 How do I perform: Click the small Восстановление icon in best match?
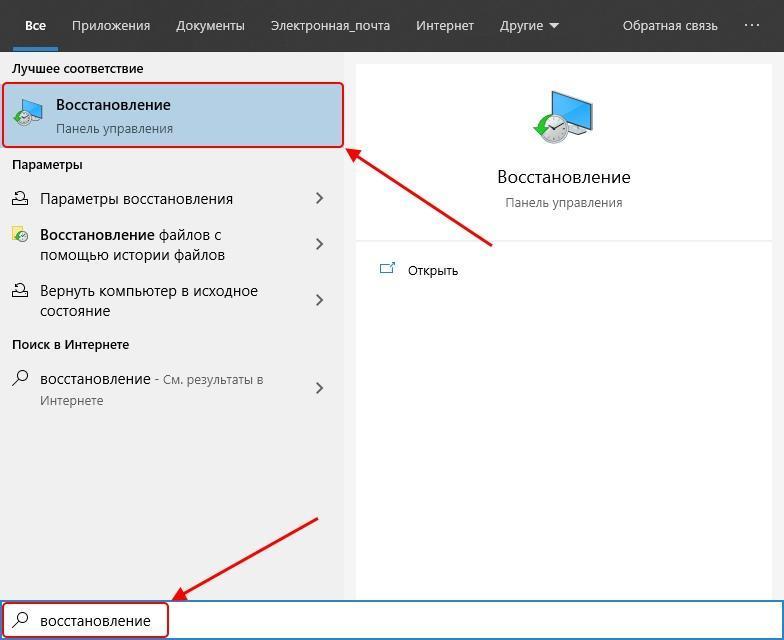coord(28,112)
